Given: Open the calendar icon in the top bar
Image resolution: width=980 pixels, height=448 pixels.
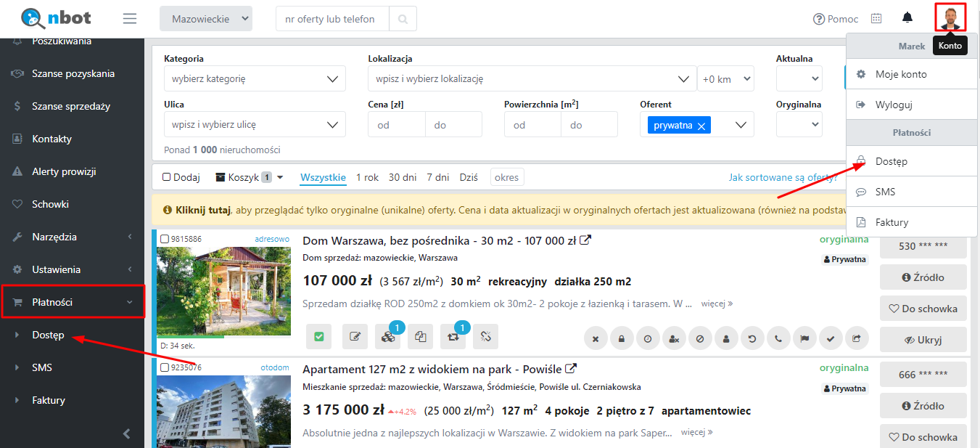Looking at the screenshot, I should pos(876,19).
